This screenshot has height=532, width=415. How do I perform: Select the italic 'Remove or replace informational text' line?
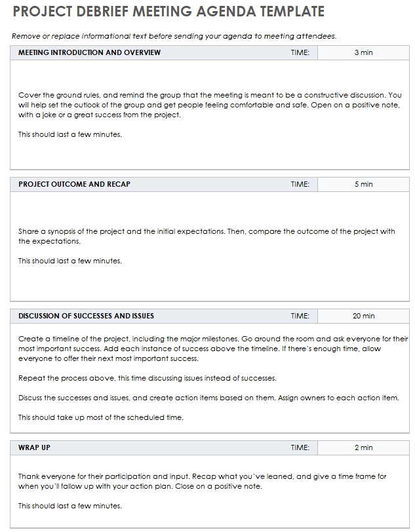click(x=174, y=36)
